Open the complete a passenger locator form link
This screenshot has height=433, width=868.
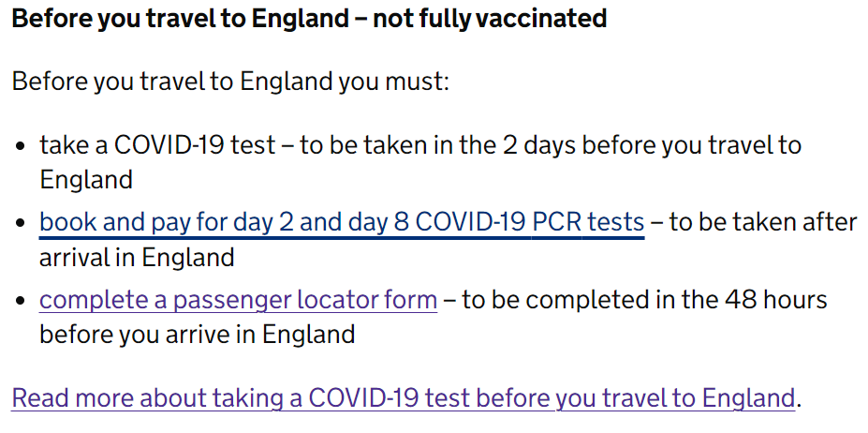(238, 301)
